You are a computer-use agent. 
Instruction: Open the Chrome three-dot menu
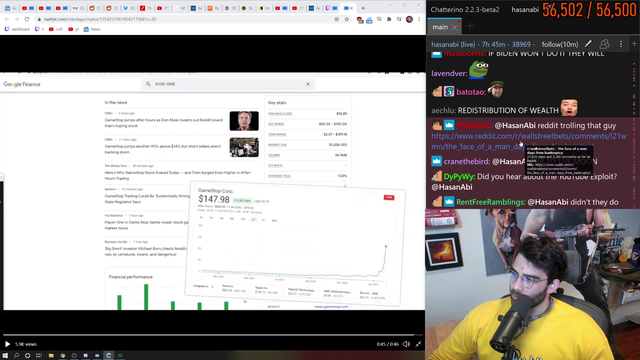click(x=419, y=19)
